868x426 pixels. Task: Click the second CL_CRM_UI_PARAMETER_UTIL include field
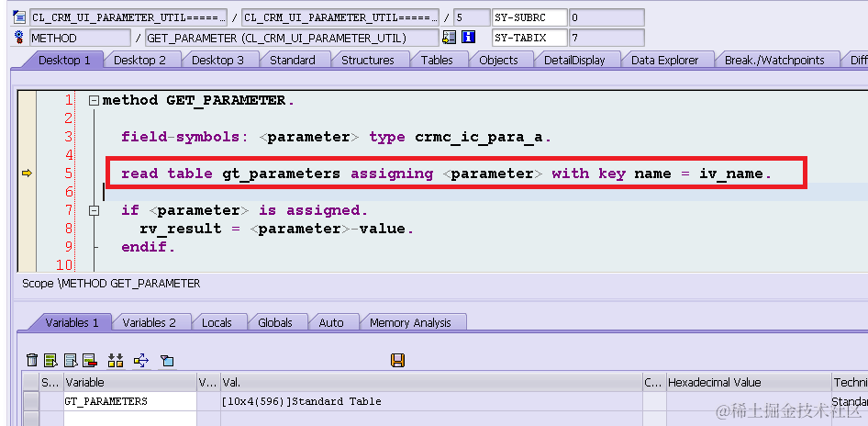[x=340, y=17]
